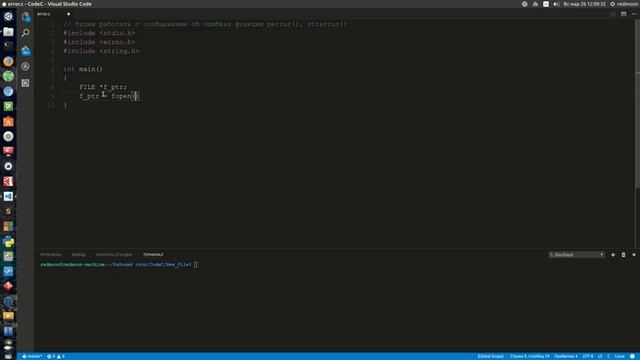The width and height of the screenshot is (640, 360).
Task: Open the Extensions view icon
Action: coord(26,83)
